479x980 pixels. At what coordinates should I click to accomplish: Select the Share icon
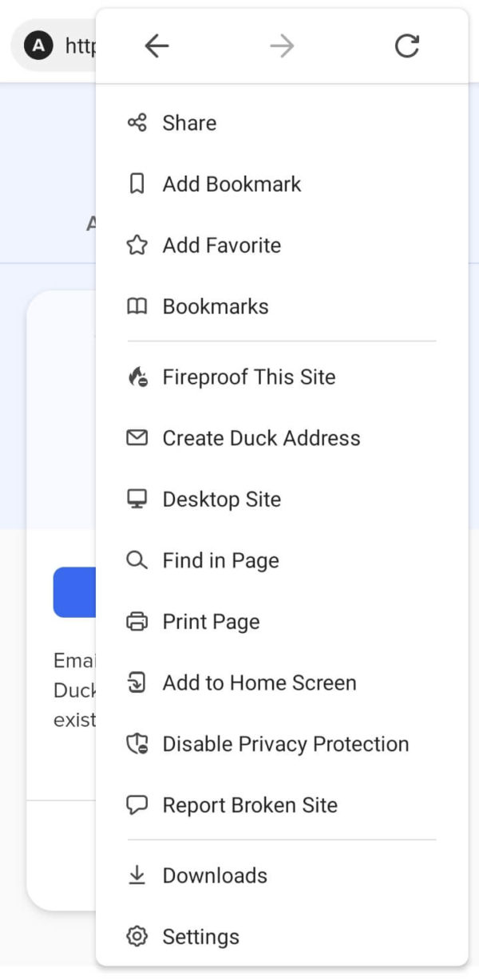(x=137, y=123)
